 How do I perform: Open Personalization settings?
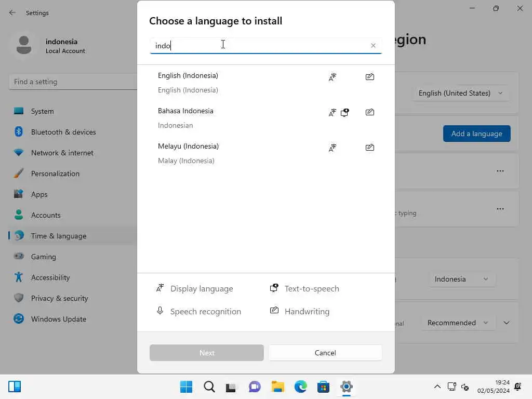[x=73, y=174]
